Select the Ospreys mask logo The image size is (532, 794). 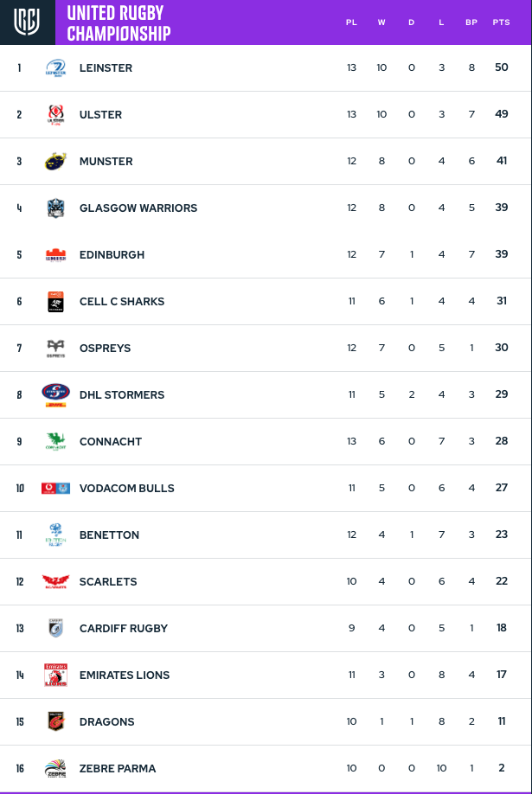coord(55,349)
